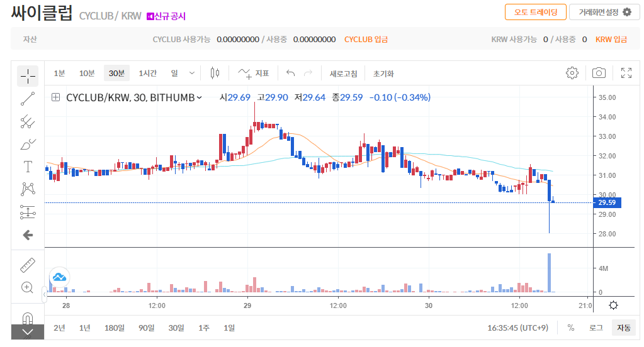Activate the text annotation tool

(28, 167)
